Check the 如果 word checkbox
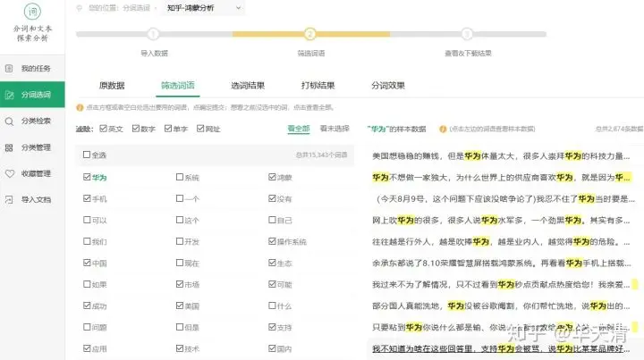 [87, 284]
